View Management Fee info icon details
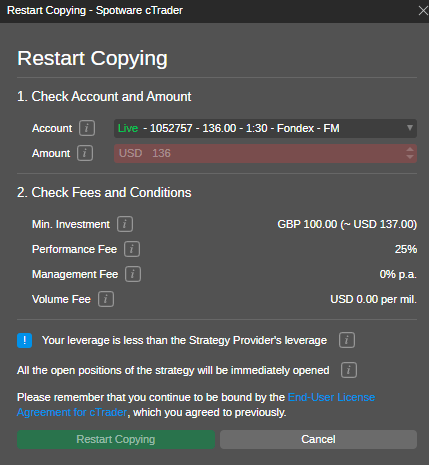 point(133,274)
